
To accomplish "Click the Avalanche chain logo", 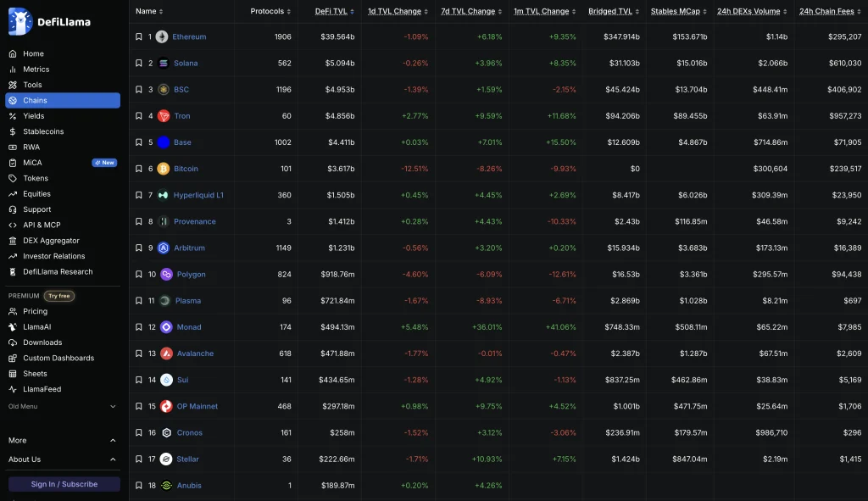I will (x=166, y=353).
